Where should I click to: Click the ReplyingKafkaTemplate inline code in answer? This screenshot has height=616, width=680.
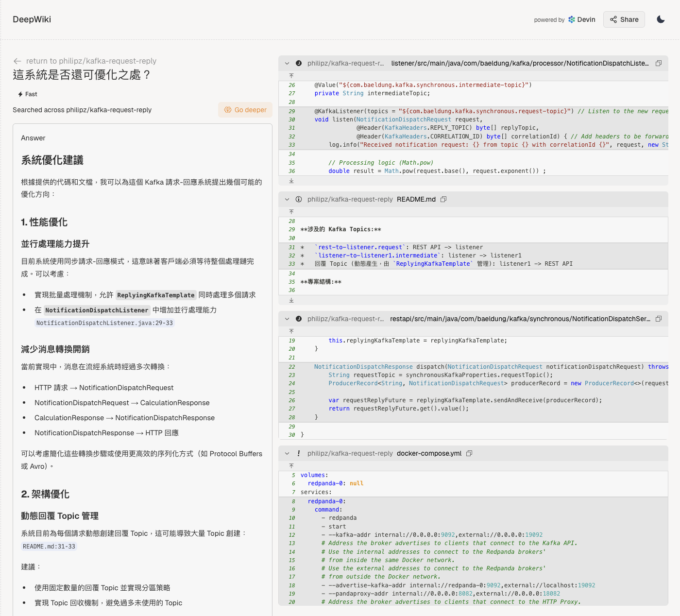(x=156, y=295)
